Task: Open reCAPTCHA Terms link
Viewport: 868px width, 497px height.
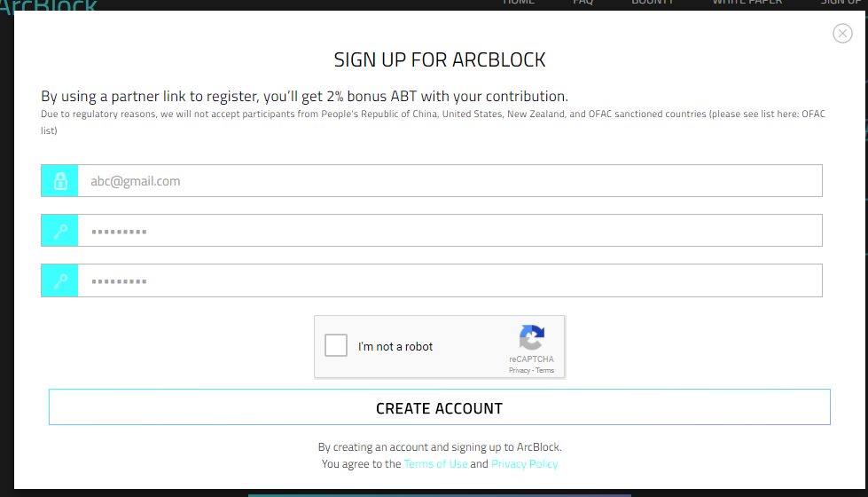Action: (x=544, y=370)
